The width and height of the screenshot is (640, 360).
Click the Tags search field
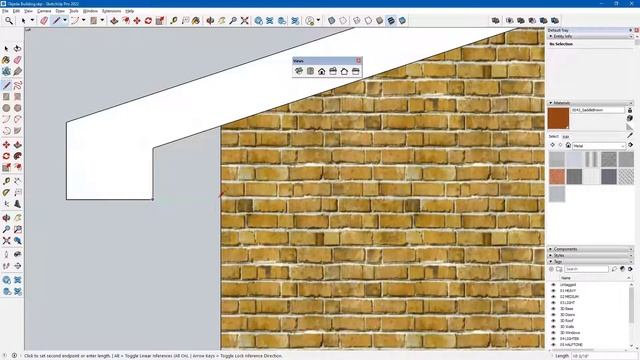(x=587, y=269)
